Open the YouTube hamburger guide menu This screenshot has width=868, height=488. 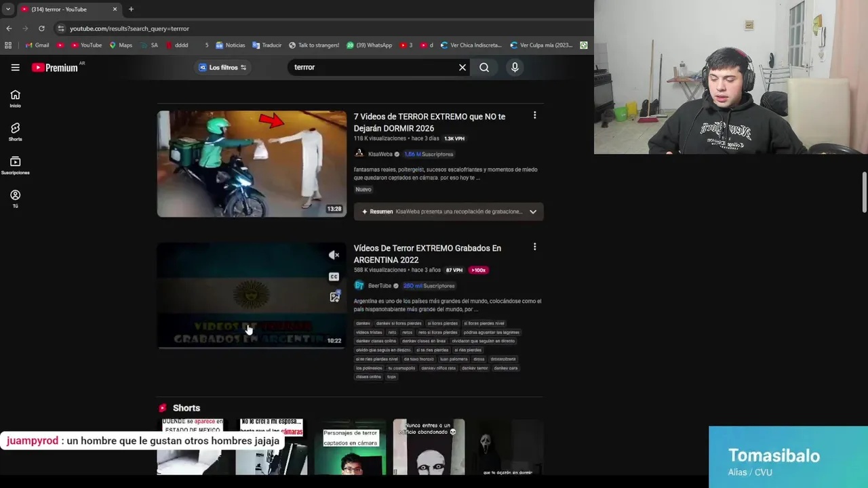pos(15,67)
